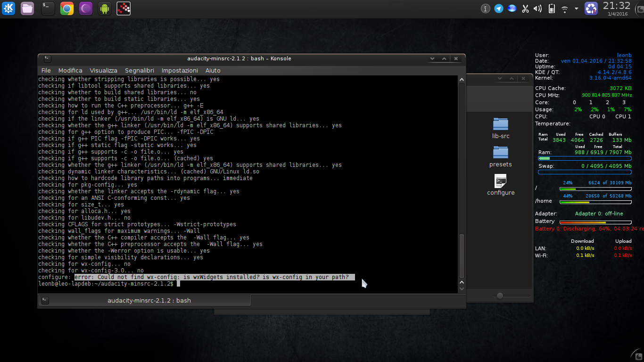Open the Android Studio launcher icon
644x362 pixels.
click(x=105, y=8)
